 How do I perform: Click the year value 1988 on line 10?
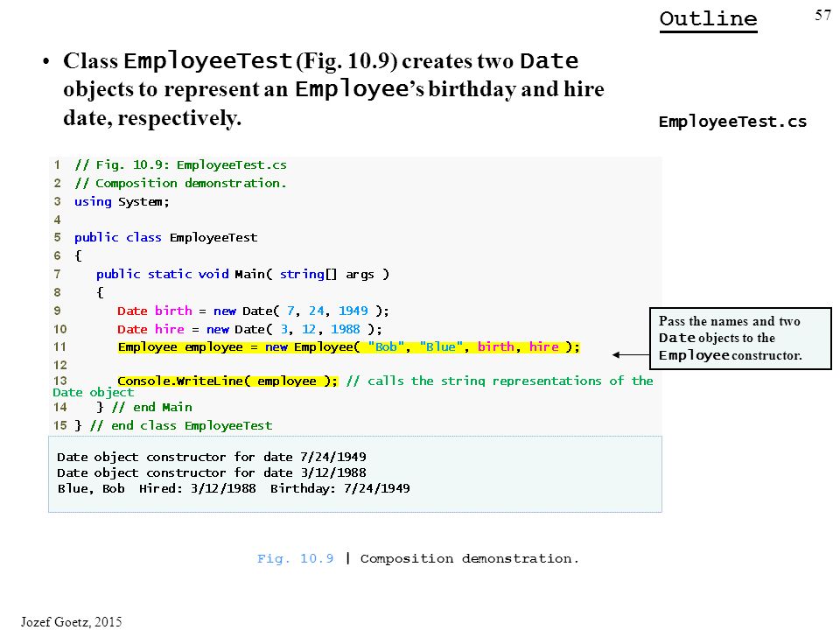[x=346, y=329]
